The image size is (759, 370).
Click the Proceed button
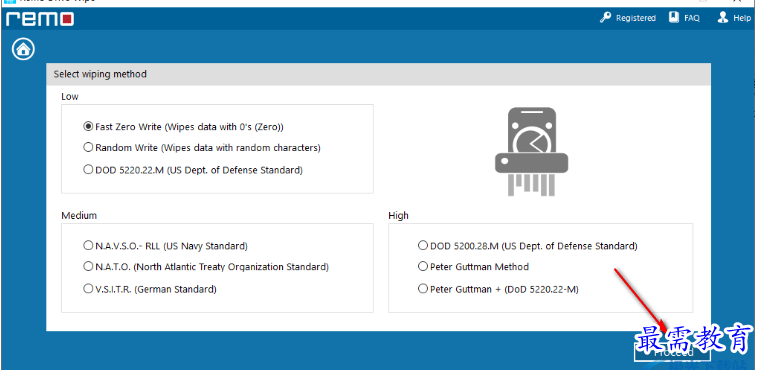point(672,352)
